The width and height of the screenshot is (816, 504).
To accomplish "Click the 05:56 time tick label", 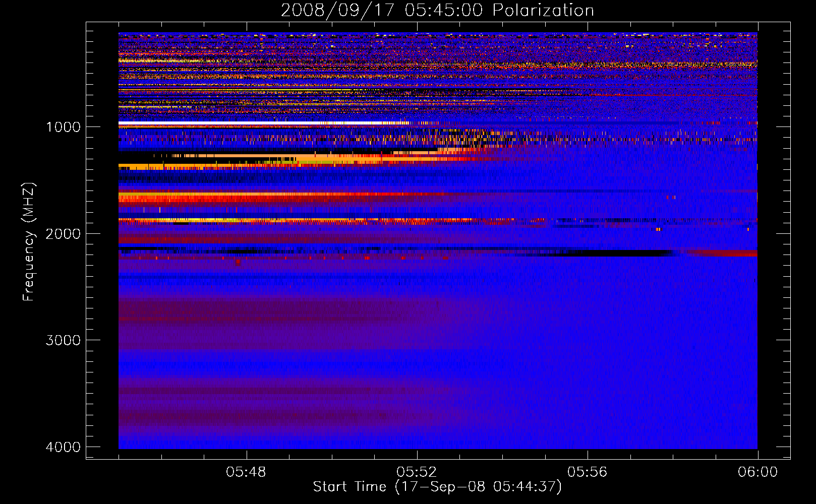I will [587, 472].
